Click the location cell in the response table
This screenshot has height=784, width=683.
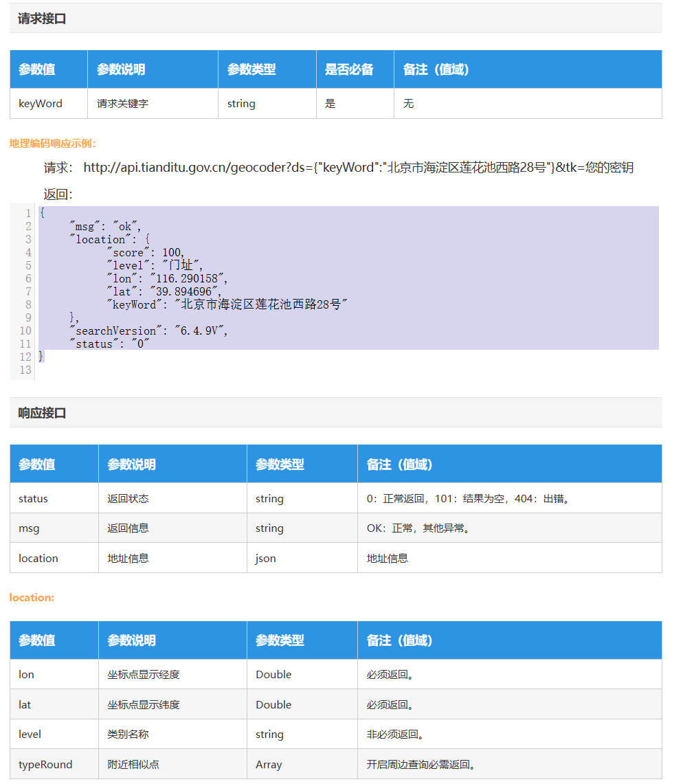[54, 559]
